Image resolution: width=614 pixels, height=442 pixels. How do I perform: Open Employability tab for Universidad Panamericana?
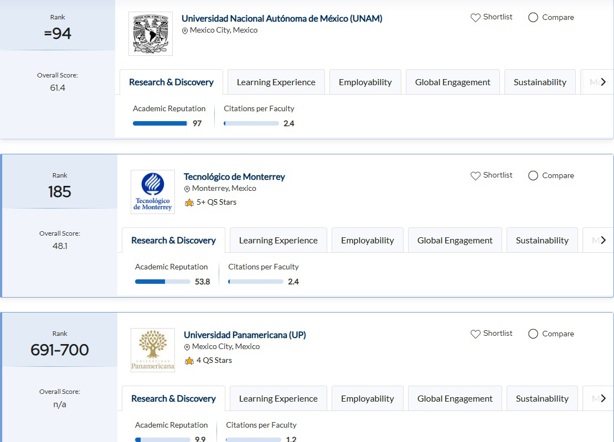[x=368, y=399]
